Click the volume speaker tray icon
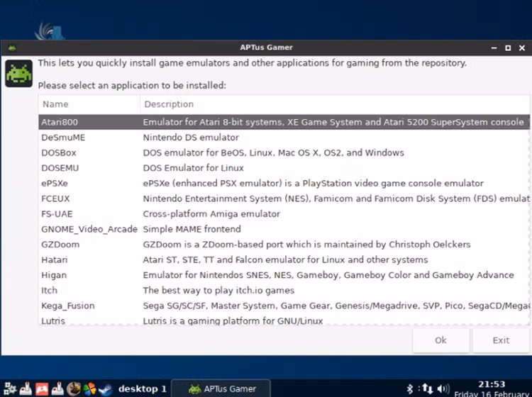 pos(443,389)
